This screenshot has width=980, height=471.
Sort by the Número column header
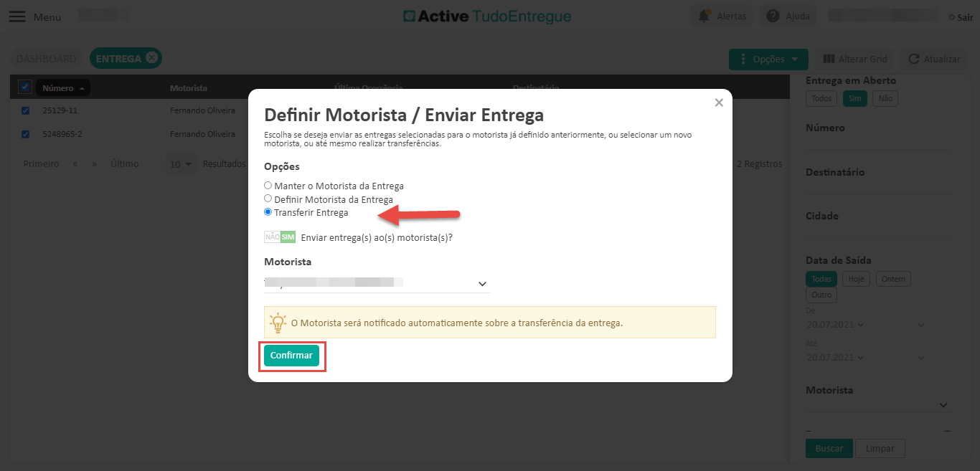click(62, 88)
